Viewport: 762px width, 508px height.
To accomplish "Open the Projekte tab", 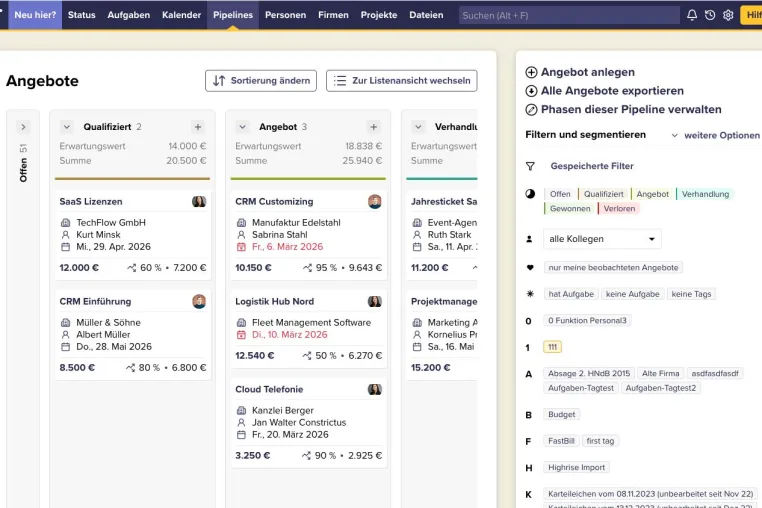I will (379, 15).
